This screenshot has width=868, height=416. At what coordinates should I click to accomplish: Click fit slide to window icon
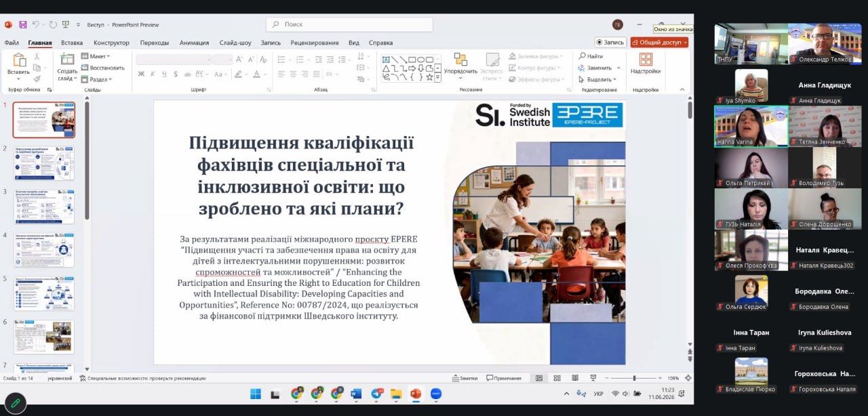[x=688, y=378]
